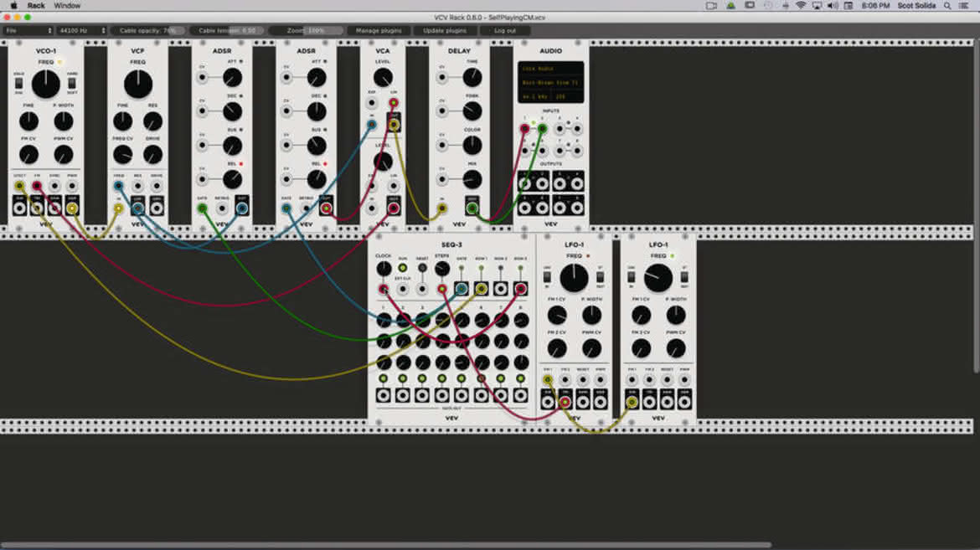The image size is (980, 550).
Task: Click the VCF FREQ CV input jack
Action: click(x=119, y=186)
